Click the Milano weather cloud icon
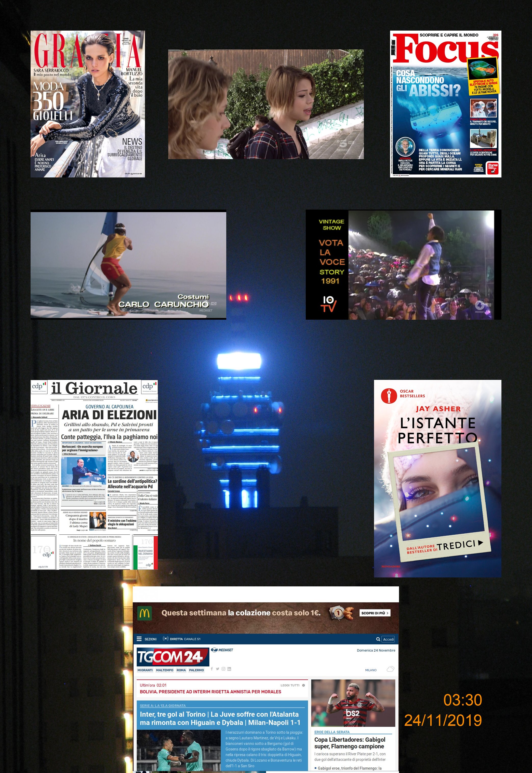The height and width of the screenshot is (773, 532). [390, 669]
